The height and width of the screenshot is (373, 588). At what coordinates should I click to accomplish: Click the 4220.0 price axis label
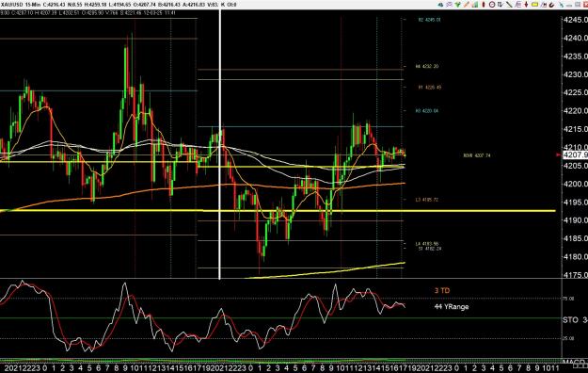tap(575, 111)
